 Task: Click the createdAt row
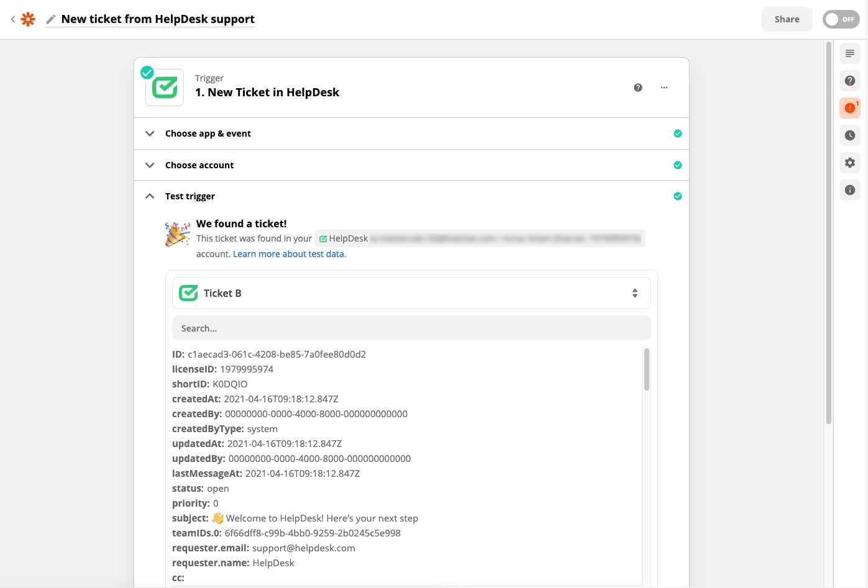(x=255, y=399)
